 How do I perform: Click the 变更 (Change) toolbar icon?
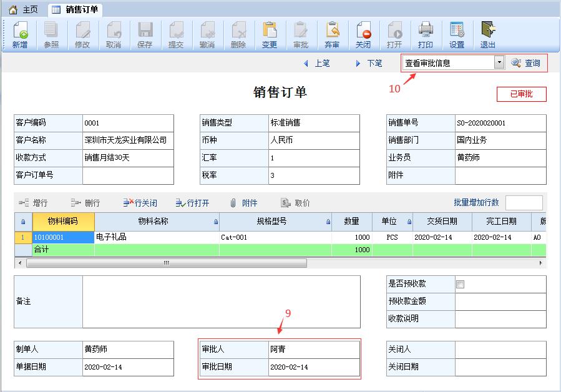(x=270, y=34)
